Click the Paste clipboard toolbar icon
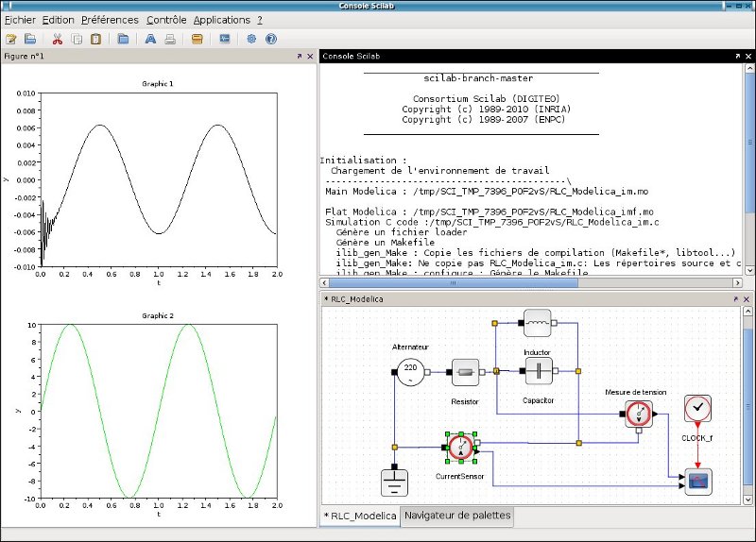 click(95, 40)
